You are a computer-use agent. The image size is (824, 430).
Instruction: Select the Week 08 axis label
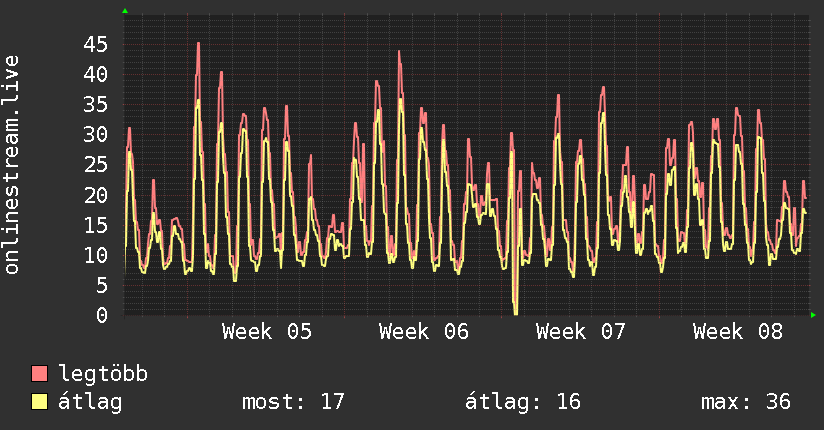738,332
